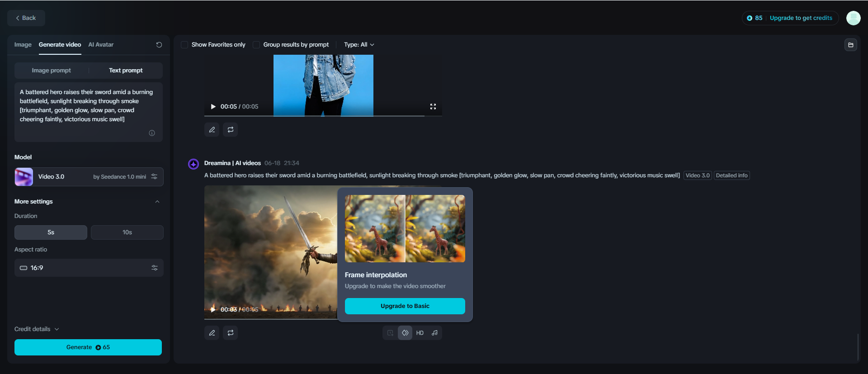Open the AI Avatar tab
The image size is (868, 374).
(x=101, y=45)
